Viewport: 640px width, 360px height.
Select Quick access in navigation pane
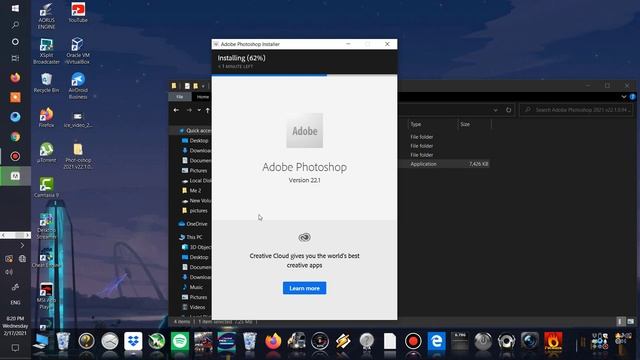click(x=194, y=131)
